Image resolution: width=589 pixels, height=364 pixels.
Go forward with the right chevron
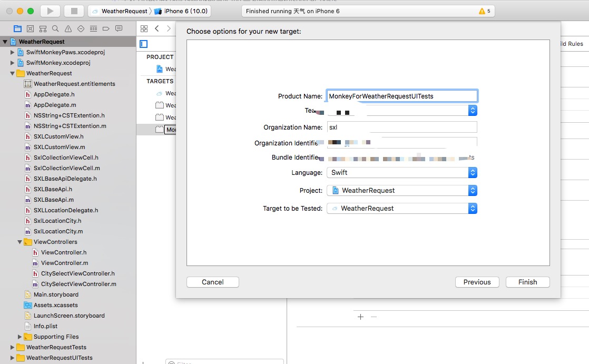click(169, 28)
